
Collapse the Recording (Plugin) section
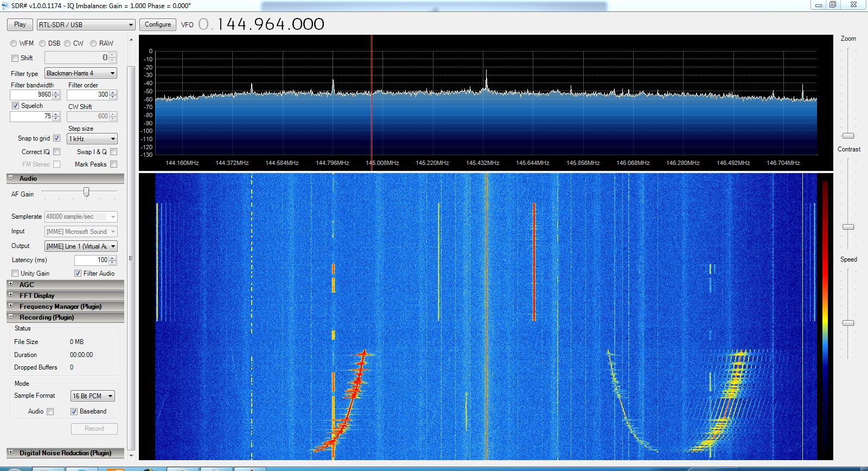pos(10,316)
